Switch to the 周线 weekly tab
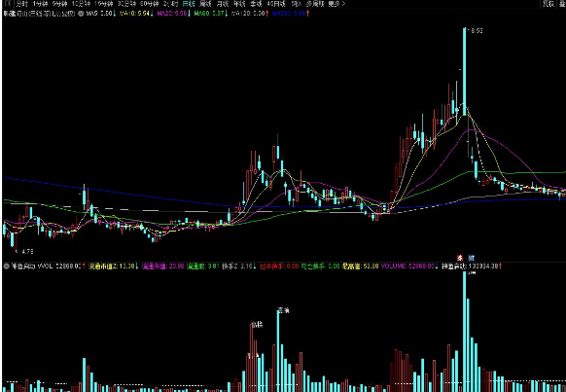 pyautogui.click(x=205, y=4)
